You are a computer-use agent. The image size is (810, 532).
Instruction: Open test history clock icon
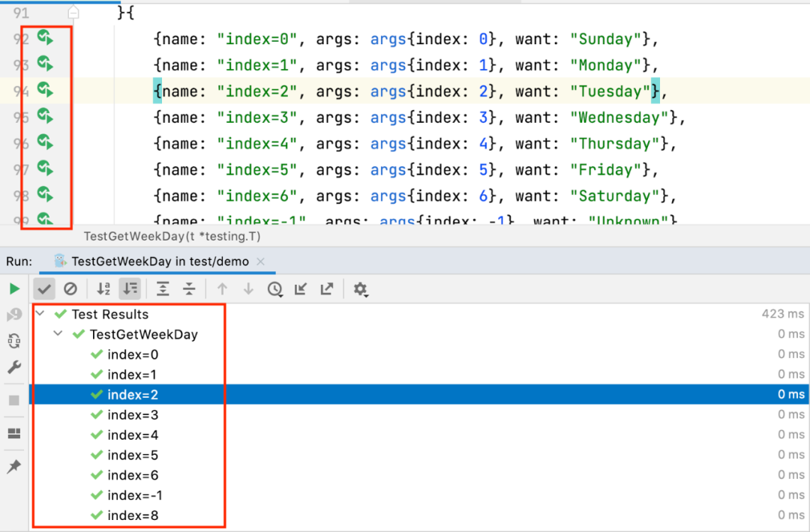coord(275,288)
